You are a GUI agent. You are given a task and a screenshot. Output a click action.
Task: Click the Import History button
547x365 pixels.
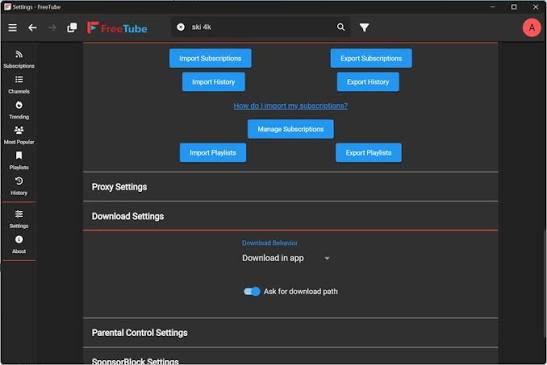(213, 82)
